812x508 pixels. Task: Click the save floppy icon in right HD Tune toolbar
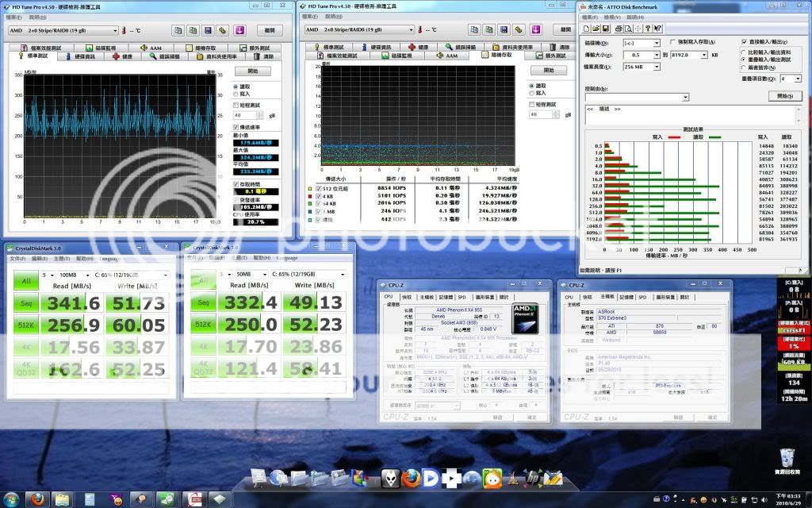[x=503, y=30]
